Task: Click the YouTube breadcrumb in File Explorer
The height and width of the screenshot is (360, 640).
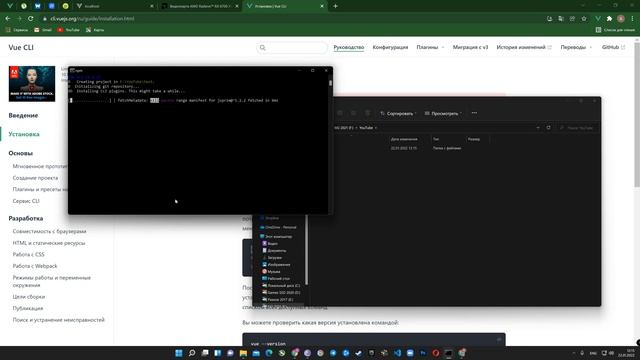Action: [x=366, y=128]
